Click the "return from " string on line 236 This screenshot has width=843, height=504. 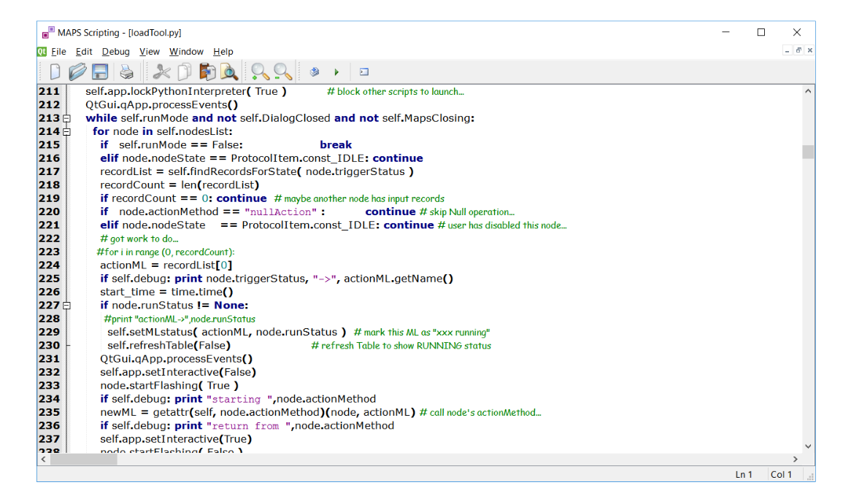248,425
